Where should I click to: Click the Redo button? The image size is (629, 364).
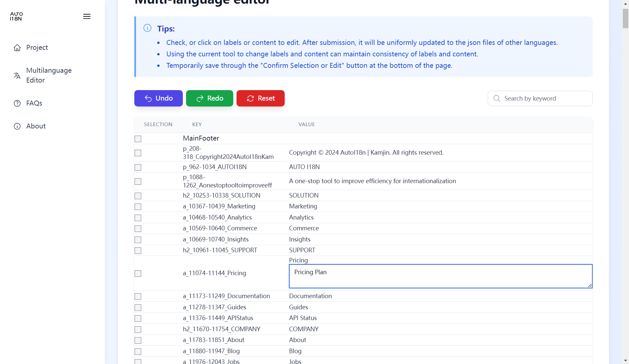click(x=210, y=98)
